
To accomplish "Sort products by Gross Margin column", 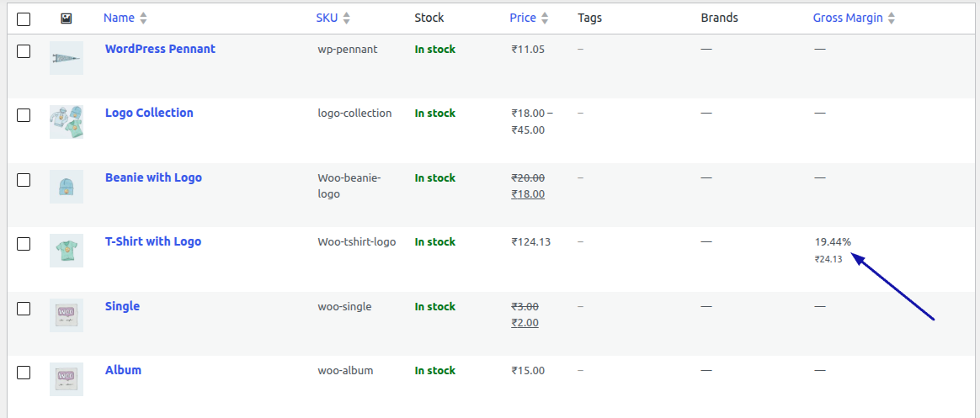I will pyautogui.click(x=848, y=19).
